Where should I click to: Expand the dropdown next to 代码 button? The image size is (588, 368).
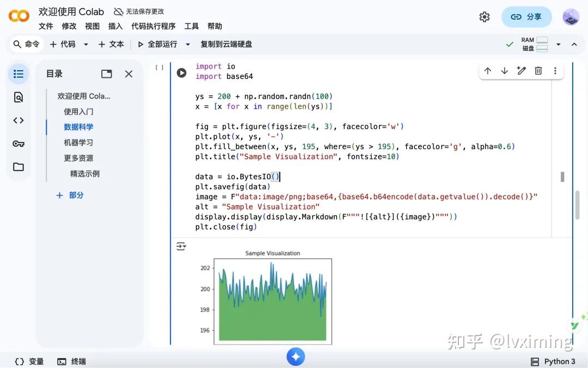86,44
